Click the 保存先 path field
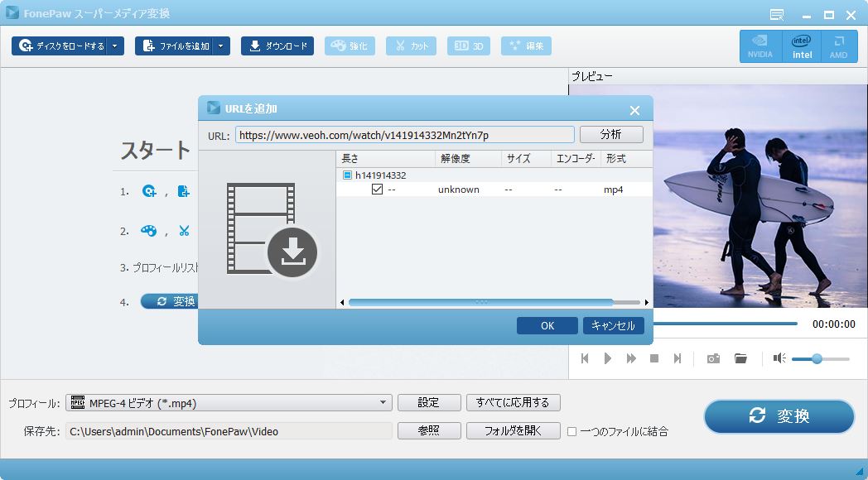This screenshot has width=868, height=480. (229, 431)
